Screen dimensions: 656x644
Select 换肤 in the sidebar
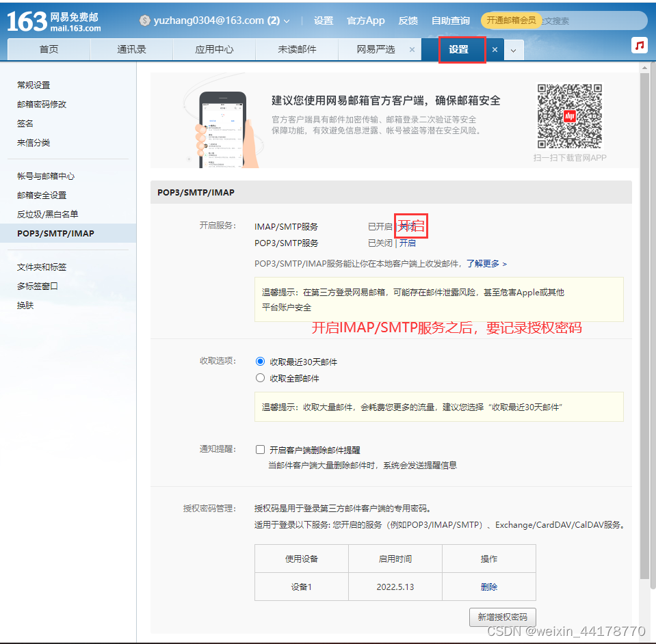(25, 306)
